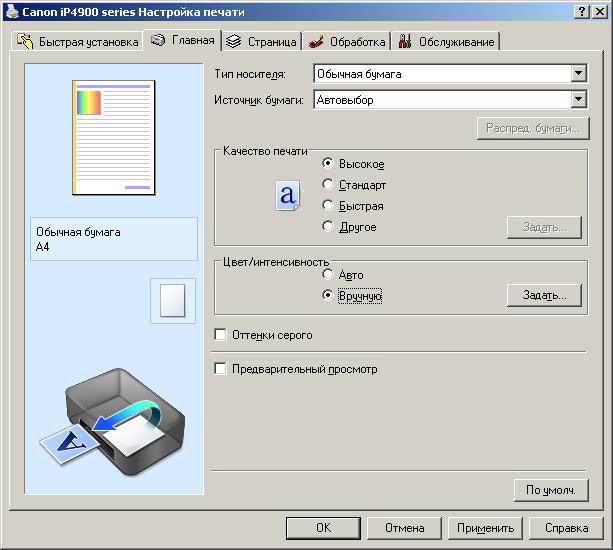Switch to the Быстрая установка tab
The height and width of the screenshot is (550, 613).
click(x=78, y=42)
